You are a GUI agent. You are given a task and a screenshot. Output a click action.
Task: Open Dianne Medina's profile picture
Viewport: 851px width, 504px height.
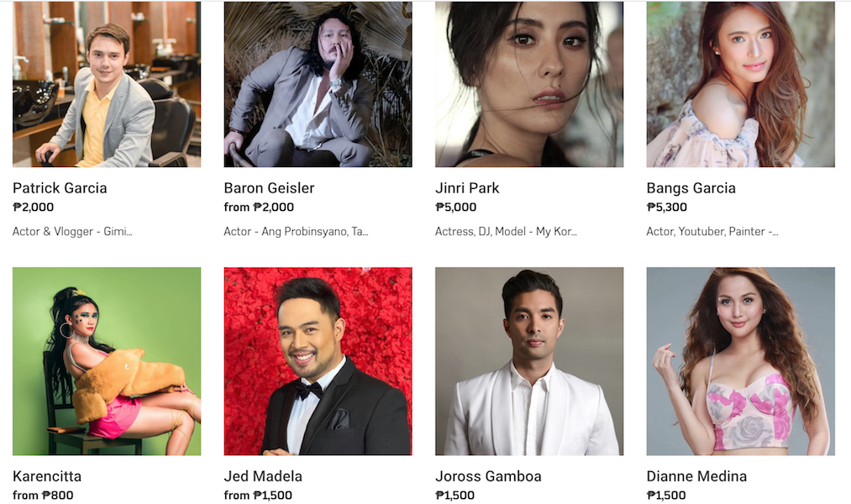740,360
